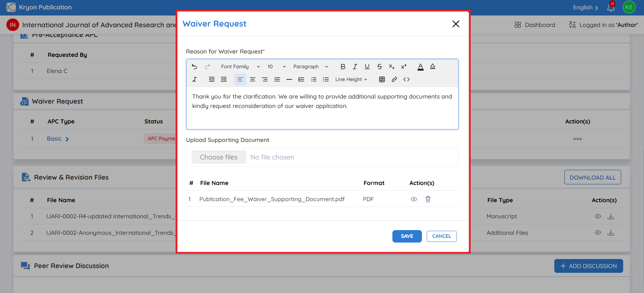Open the font size 10 dropdown
Viewport: 644px width, 293px height.
276,67
